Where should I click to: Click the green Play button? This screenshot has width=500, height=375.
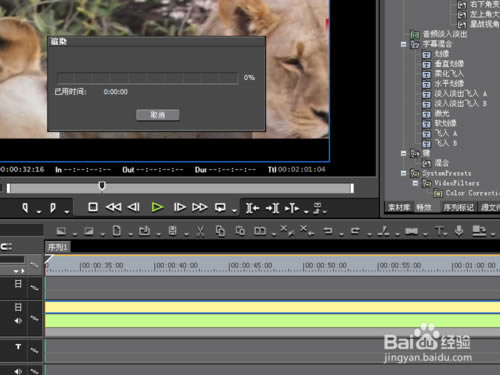157,207
